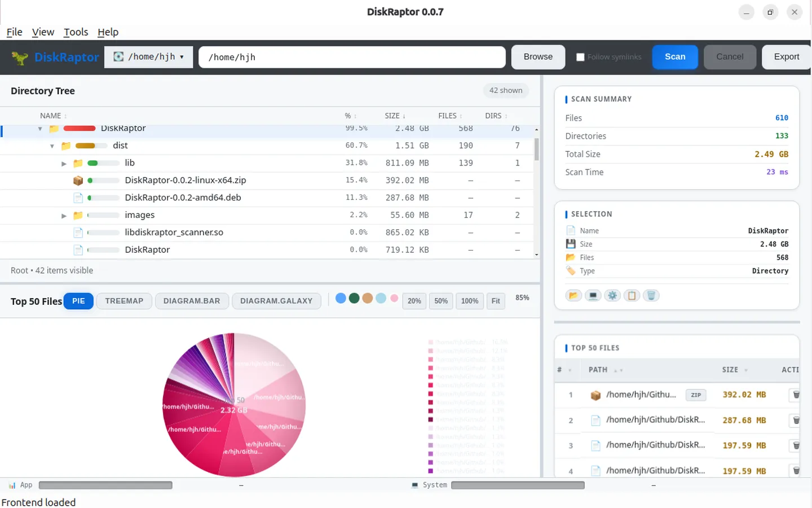This screenshot has height=508, width=812.
Task: Open selected DiskRaptor item in file manager
Action: tap(573, 296)
